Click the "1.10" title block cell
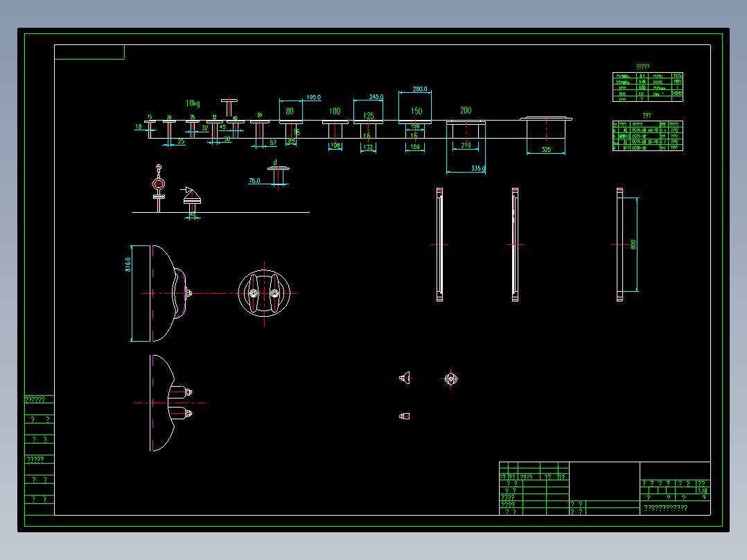 tap(702, 491)
